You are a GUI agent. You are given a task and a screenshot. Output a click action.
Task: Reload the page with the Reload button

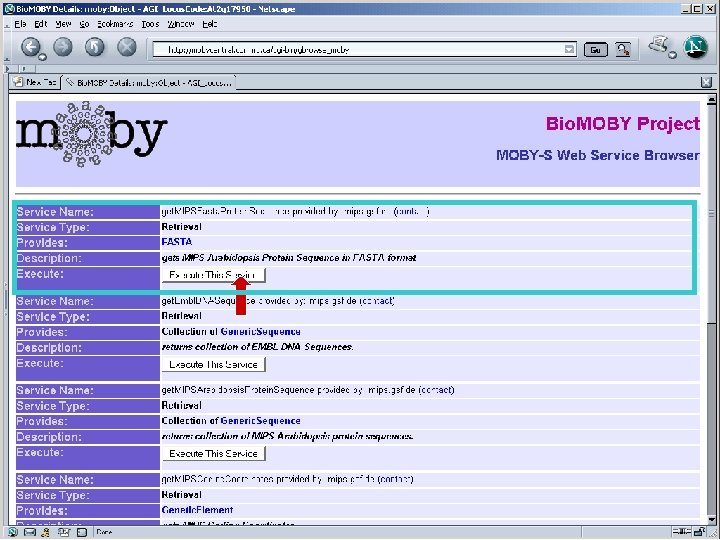[95, 47]
